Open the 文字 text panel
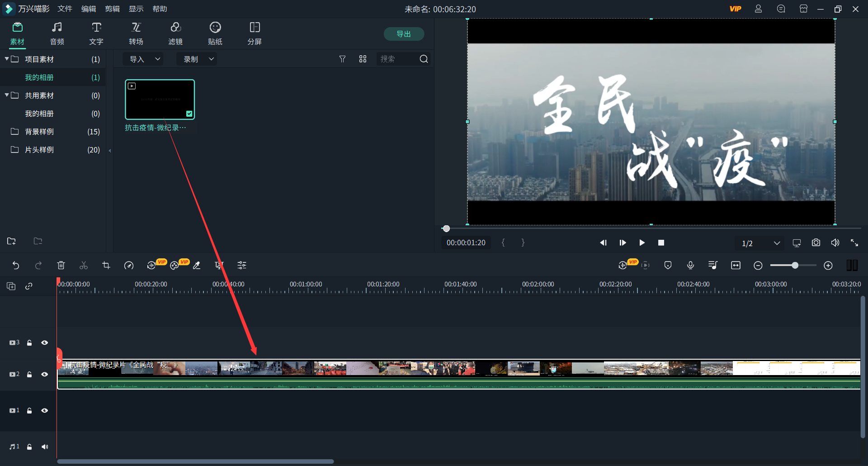Image resolution: width=868 pixels, height=466 pixels. tap(96, 33)
